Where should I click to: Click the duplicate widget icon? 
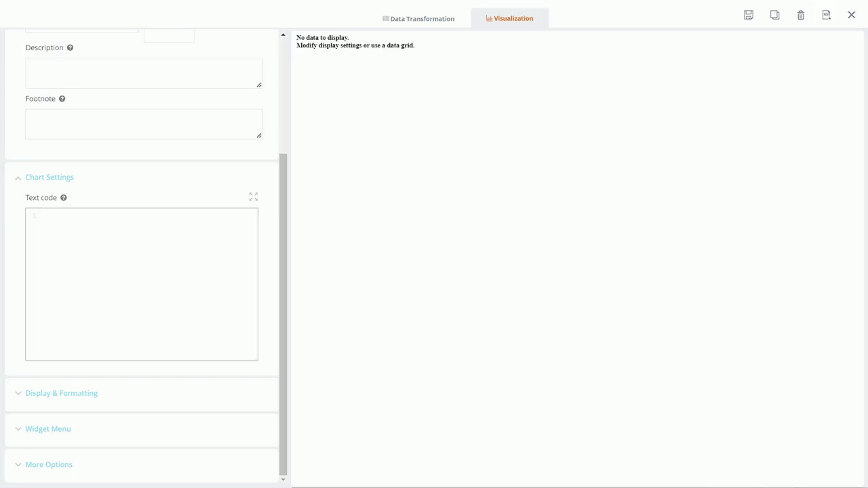(x=774, y=15)
